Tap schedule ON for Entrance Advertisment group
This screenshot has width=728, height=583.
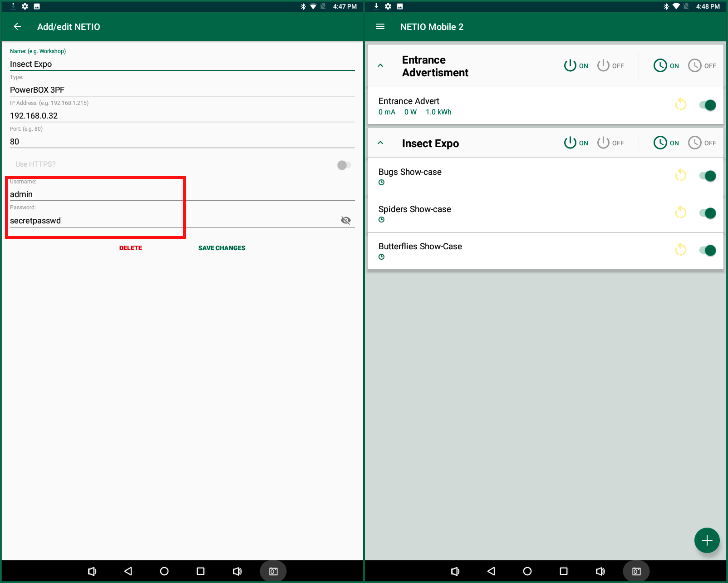(x=666, y=66)
